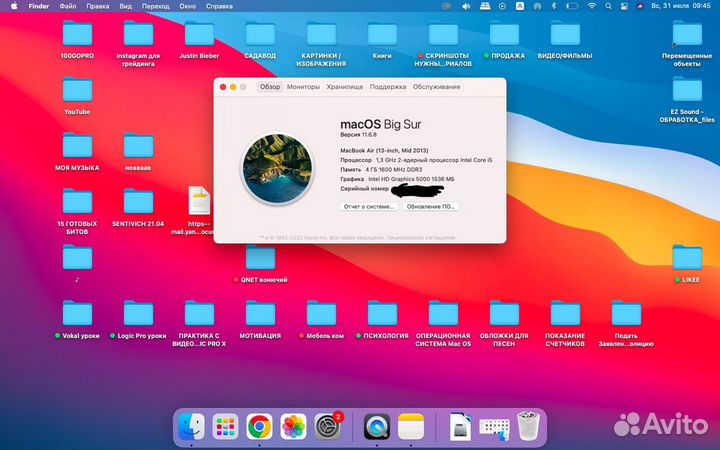Switch to the Мониторы tab
The height and width of the screenshot is (450, 720).
[303, 87]
